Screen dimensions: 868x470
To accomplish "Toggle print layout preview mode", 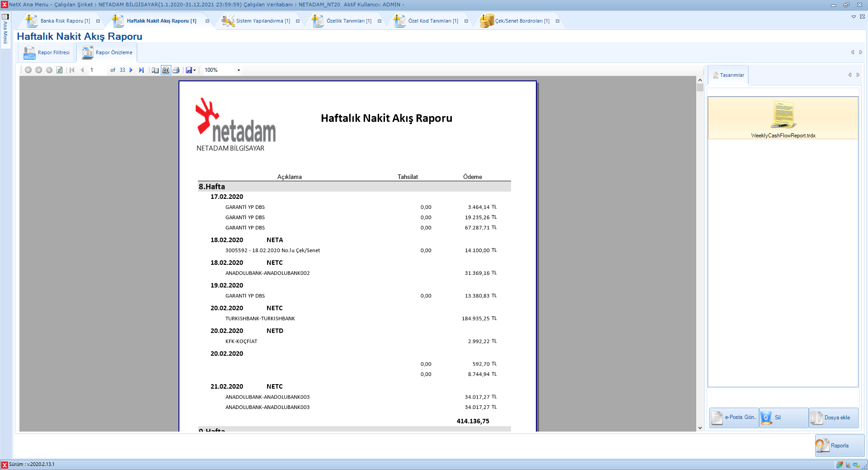I will (166, 70).
